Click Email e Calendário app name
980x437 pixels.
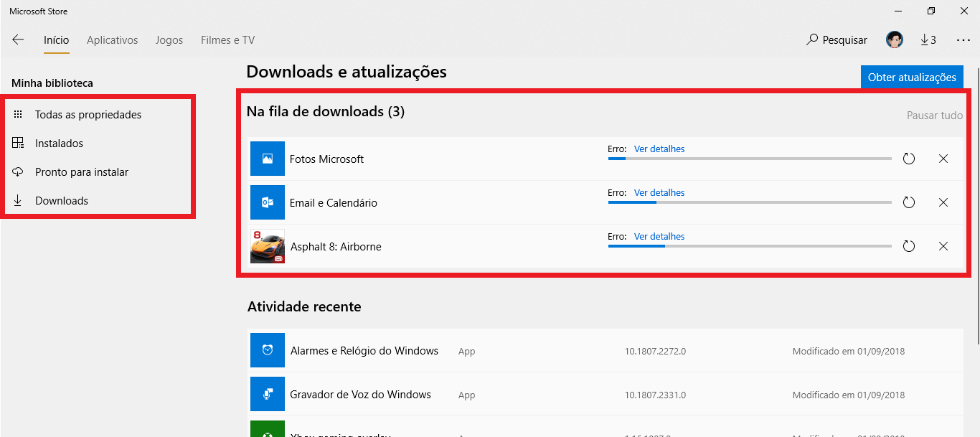334,203
